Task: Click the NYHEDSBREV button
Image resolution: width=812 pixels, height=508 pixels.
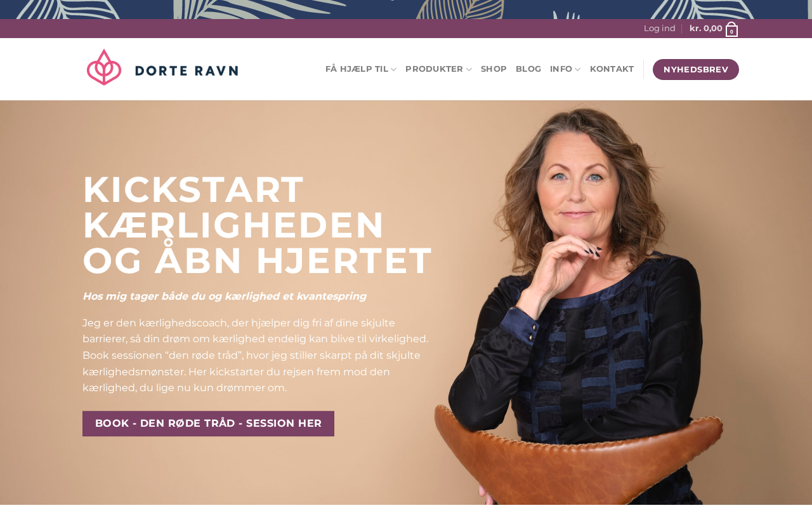Action: [696, 70]
